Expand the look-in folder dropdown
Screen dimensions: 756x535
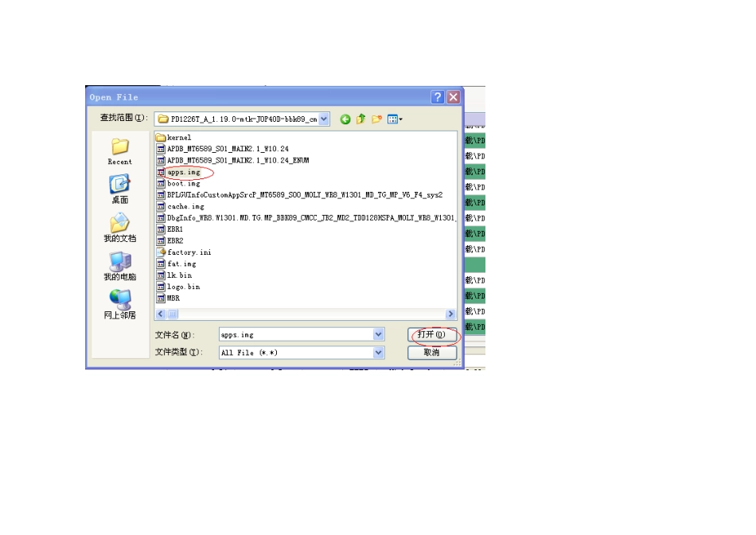(x=324, y=119)
